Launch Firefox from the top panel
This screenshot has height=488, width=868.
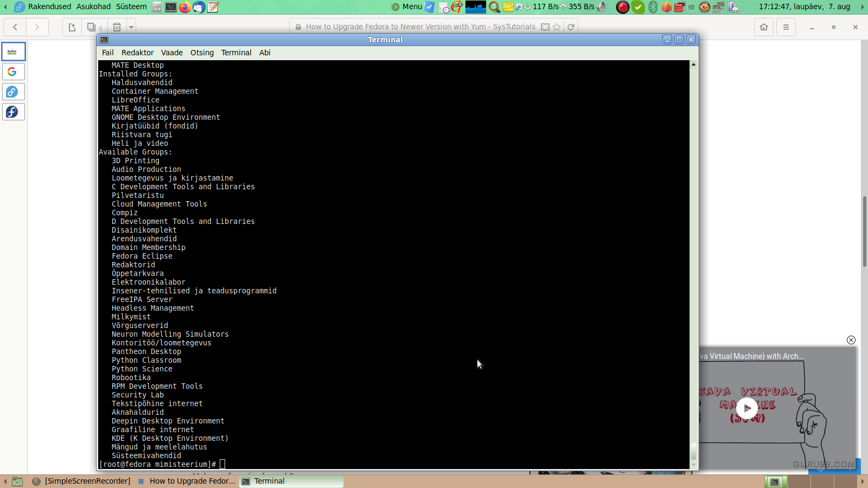[x=184, y=7]
